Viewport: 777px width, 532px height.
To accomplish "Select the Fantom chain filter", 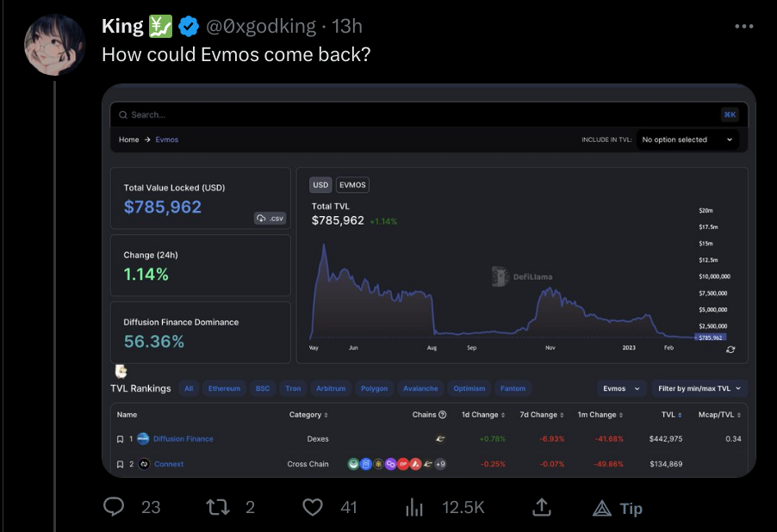I will (x=513, y=388).
